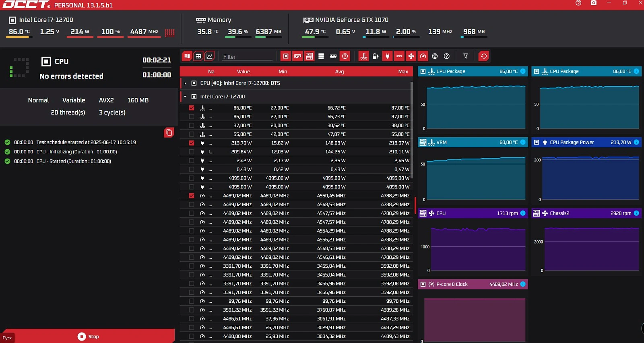Collapse the Intel Core i7-12700 sensor group

tap(185, 97)
